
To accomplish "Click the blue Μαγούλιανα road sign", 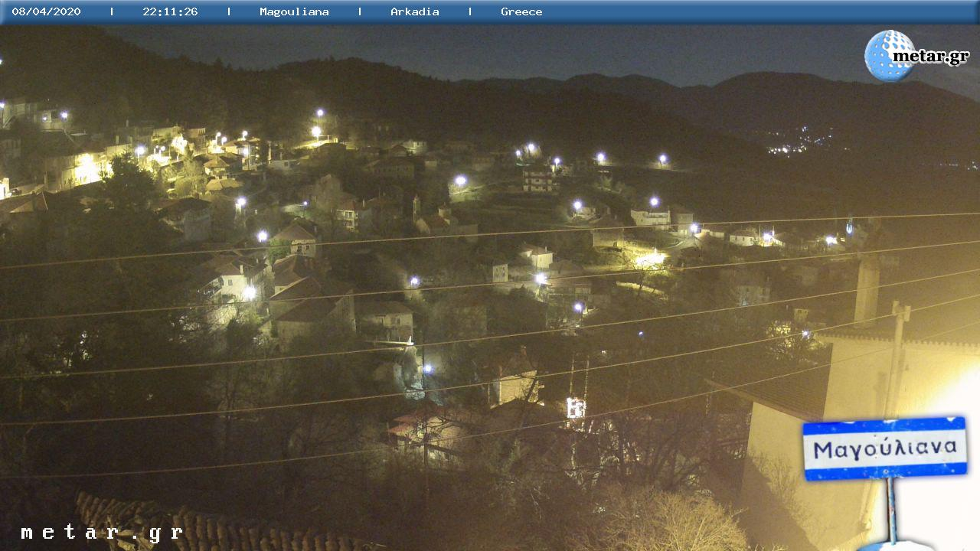I will click(x=885, y=448).
